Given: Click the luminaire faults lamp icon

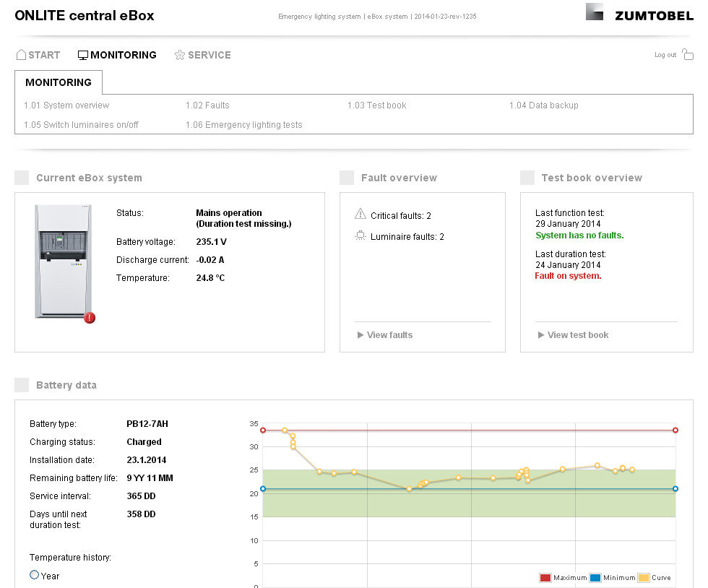Looking at the screenshot, I should point(361,235).
